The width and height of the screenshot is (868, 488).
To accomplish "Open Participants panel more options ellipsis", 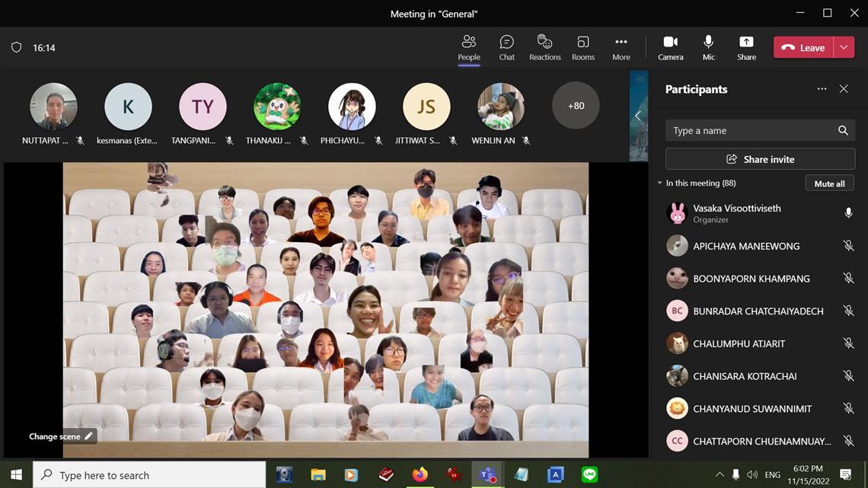I will click(822, 89).
